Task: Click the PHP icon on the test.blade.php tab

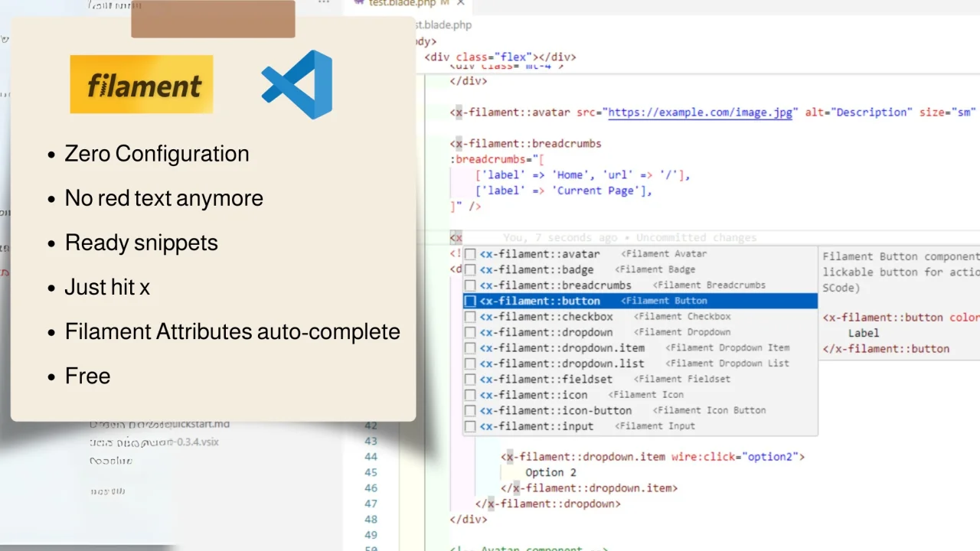Action: [358, 4]
